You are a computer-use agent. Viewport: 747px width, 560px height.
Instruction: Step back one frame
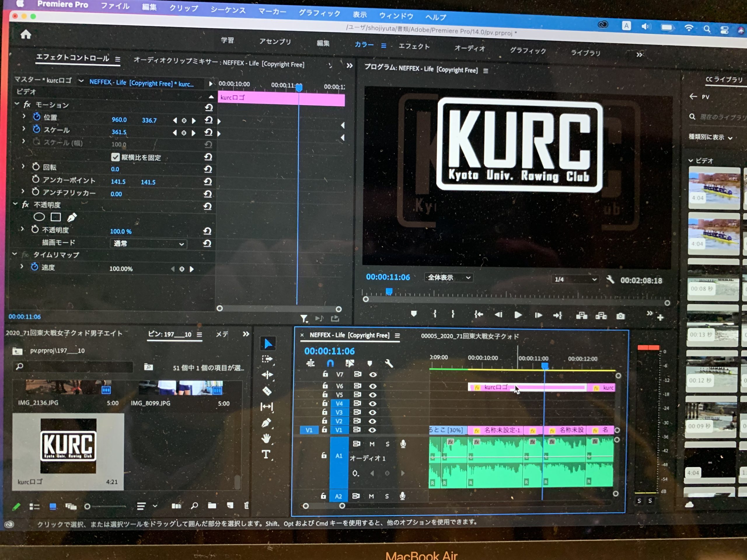(x=498, y=315)
